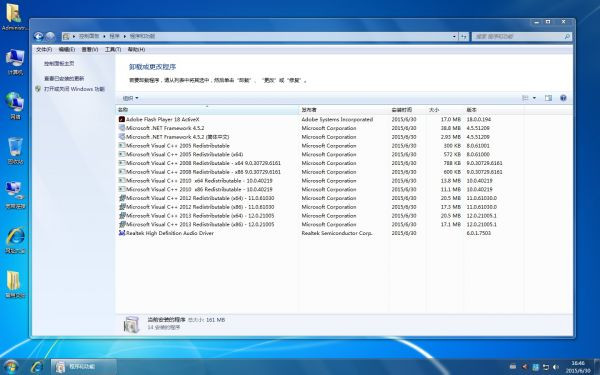Click Adobe Systems Incorporated publisher cell
The width and height of the screenshot is (600, 375).
(x=337, y=119)
